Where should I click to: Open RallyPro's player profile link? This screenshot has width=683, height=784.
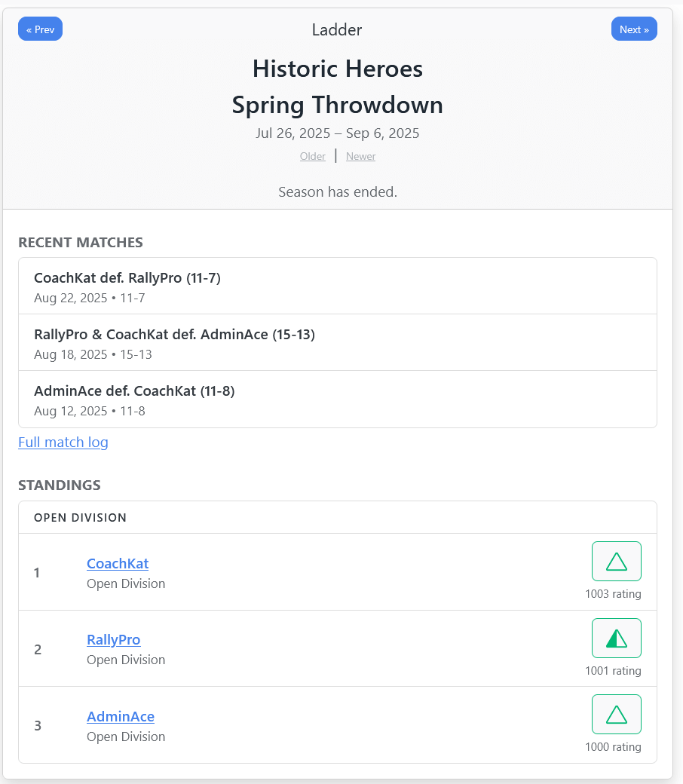(114, 640)
